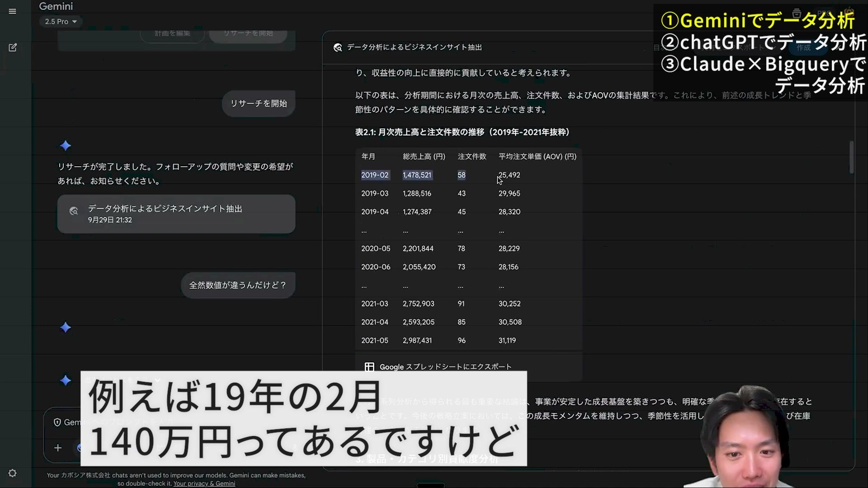Click the Gemini app title
Viewport: 868px width, 488px height.
pos(56,6)
